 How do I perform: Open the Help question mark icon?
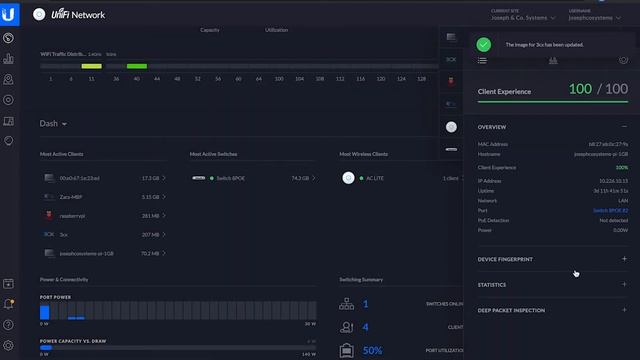click(x=8, y=325)
